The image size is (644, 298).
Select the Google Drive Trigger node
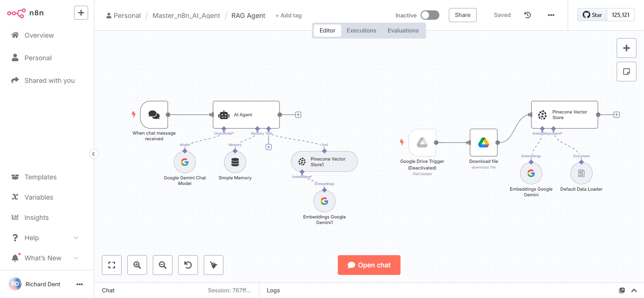point(422,143)
